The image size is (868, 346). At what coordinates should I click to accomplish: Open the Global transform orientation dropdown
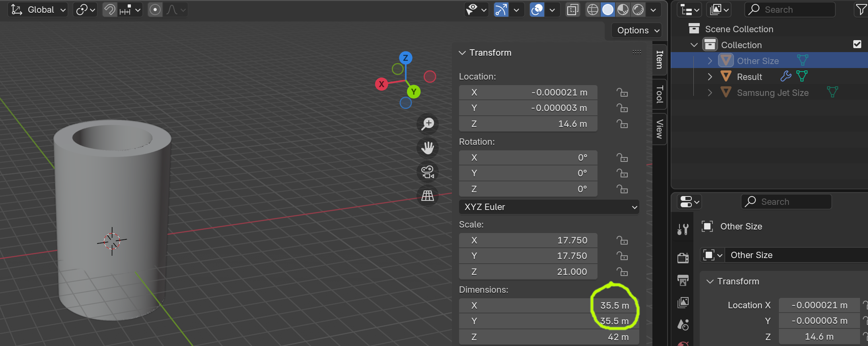[38, 10]
